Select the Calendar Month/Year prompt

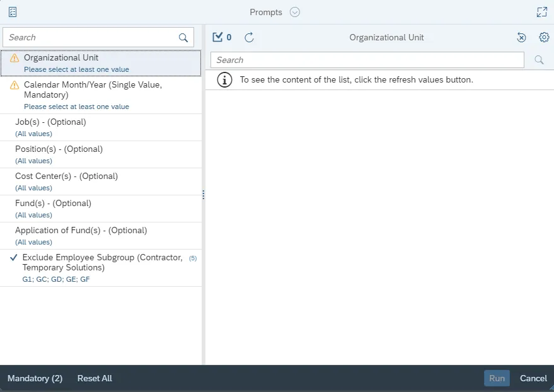pos(101,95)
